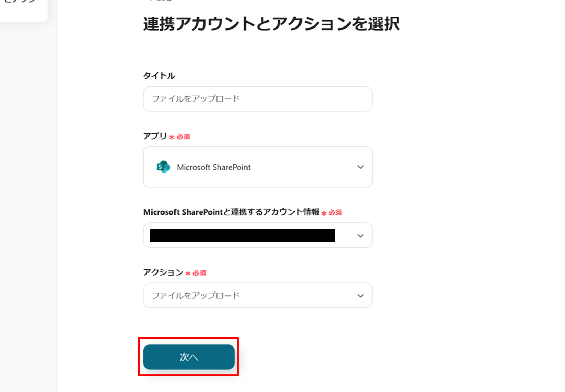
Task: Expand the アクション dropdown showing ファイルをアップロード
Action: (258, 295)
